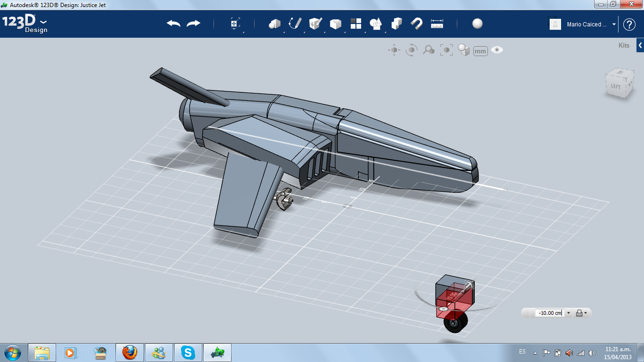The height and width of the screenshot is (362, 644).
Task: Open the Construct tool menu
Action: [x=315, y=24]
